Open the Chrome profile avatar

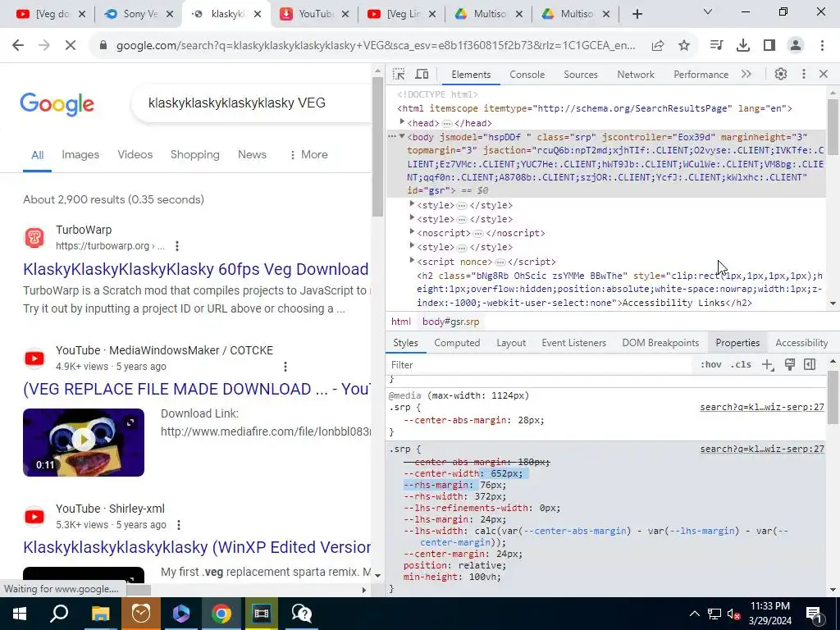[796, 46]
